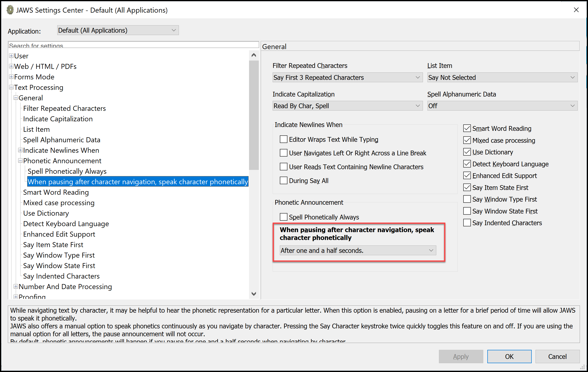Viewport: 588px width, 372px height.
Task: Select Enhanced Edit Support in the tree
Action: point(59,234)
